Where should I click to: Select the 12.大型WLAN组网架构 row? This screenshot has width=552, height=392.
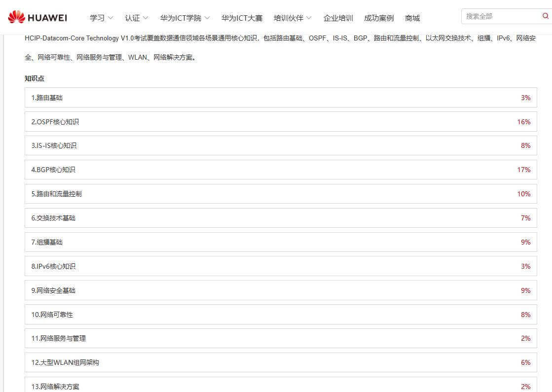[x=281, y=362]
